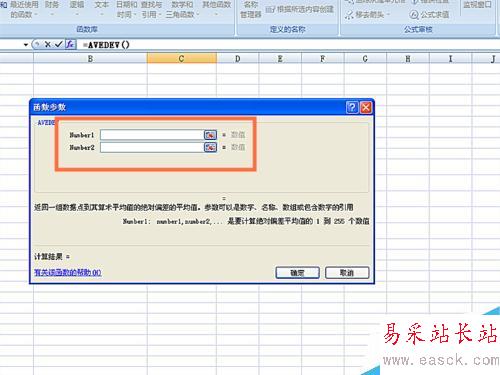Image resolution: width=500 pixels, height=375 pixels.
Task: Confirm formula with the checkmark icon
Action: coord(59,44)
